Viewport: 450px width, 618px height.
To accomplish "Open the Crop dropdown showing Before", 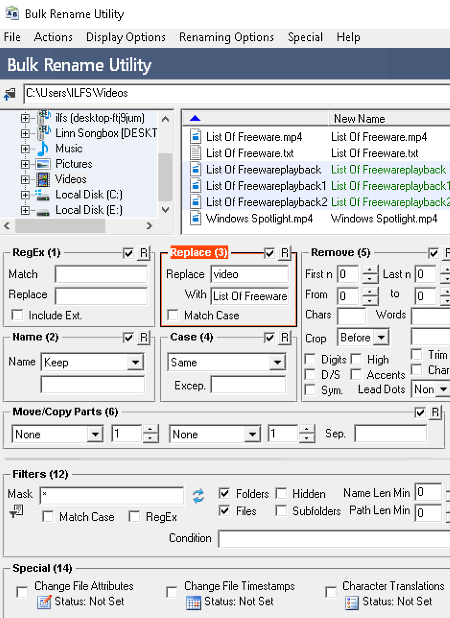I will pos(381,337).
